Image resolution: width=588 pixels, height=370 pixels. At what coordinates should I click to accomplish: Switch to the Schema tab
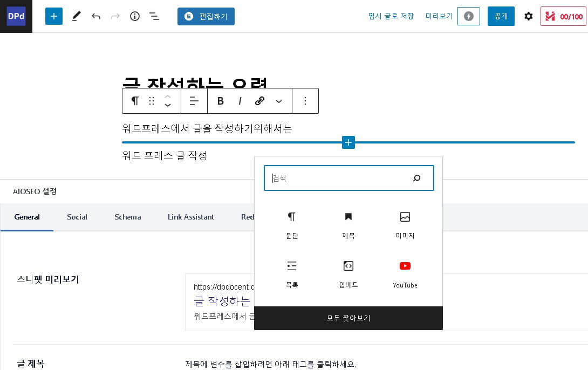(127, 217)
